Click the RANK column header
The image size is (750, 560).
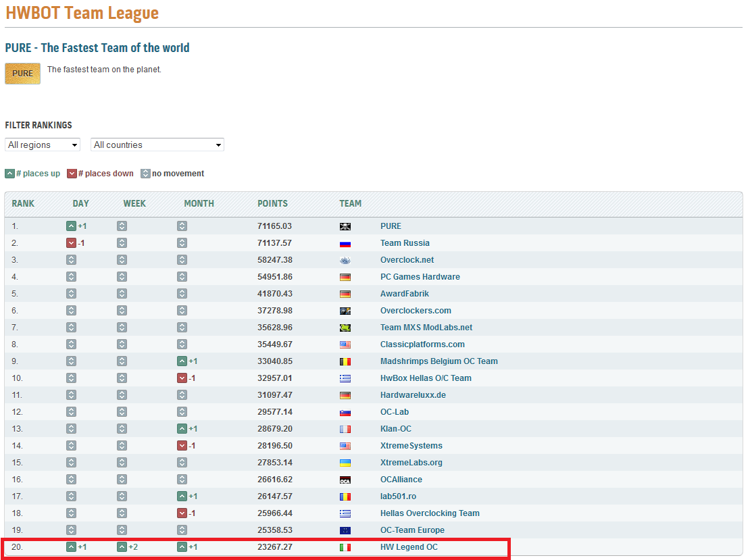(x=23, y=204)
